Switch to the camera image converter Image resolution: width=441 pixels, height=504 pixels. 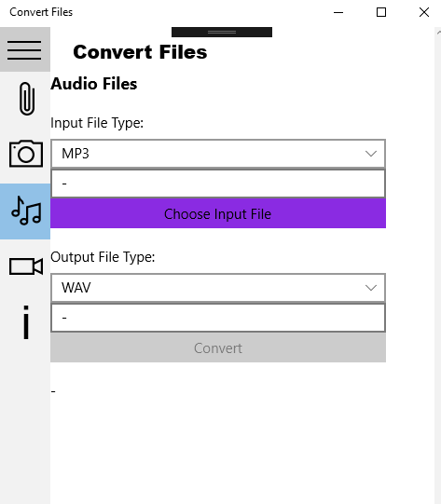point(26,154)
